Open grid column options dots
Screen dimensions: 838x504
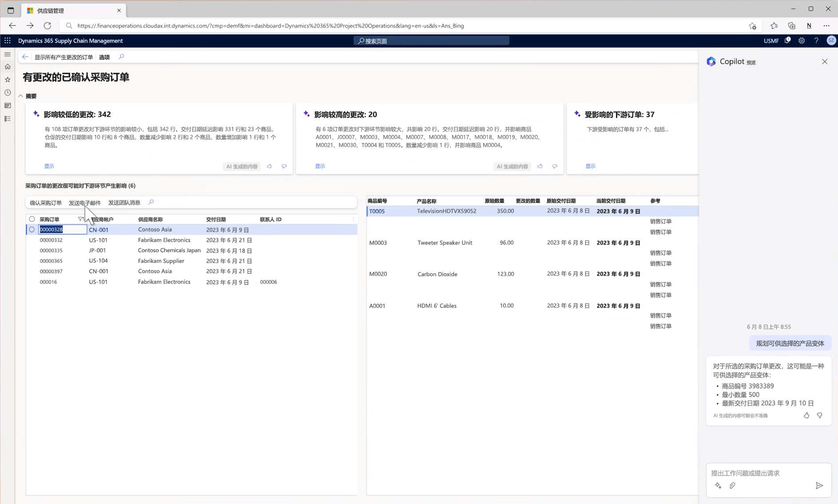[x=353, y=219]
